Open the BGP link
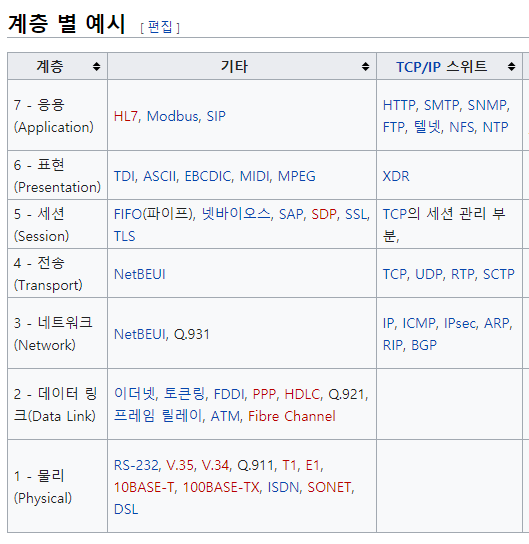529x544 pixels. [x=424, y=346]
